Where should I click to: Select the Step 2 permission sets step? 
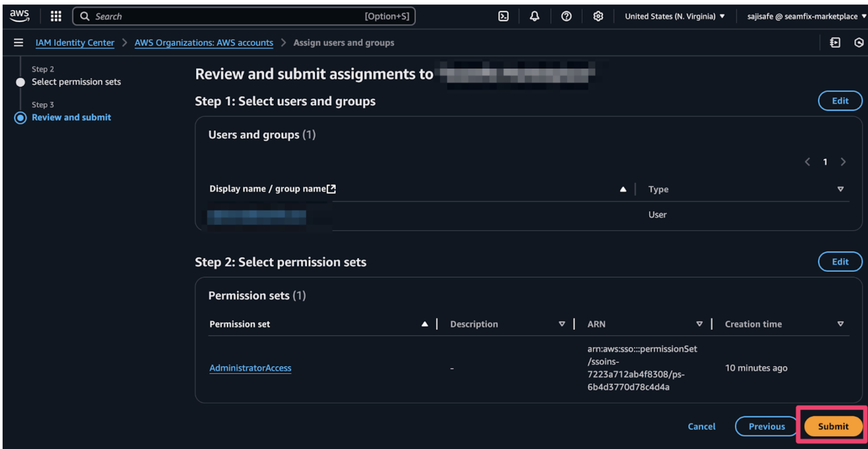click(x=76, y=82)
